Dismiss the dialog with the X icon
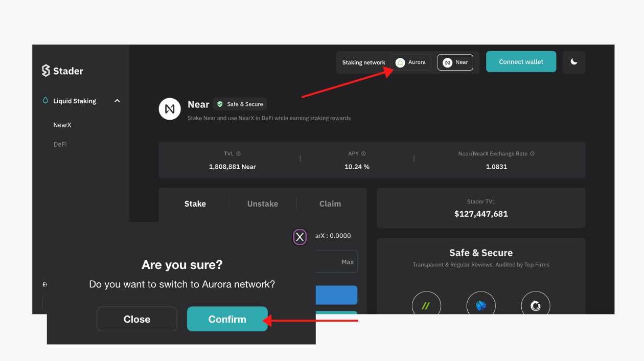Screen dimensions: 644x361 (300, 237)
